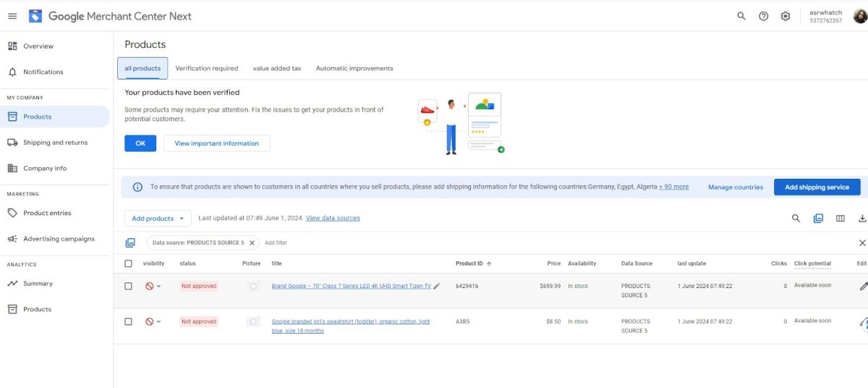The image size is (868, 388).
Task: Open the account profile avatar
Action: [x=860, y=16]
